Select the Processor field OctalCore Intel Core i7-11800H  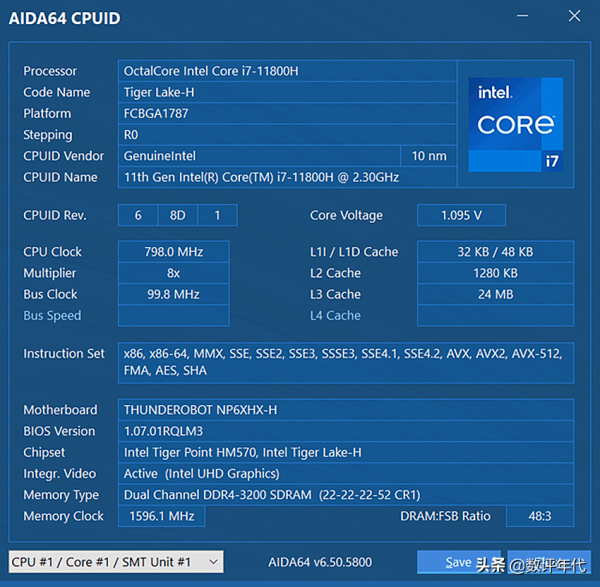click(287, 71)
